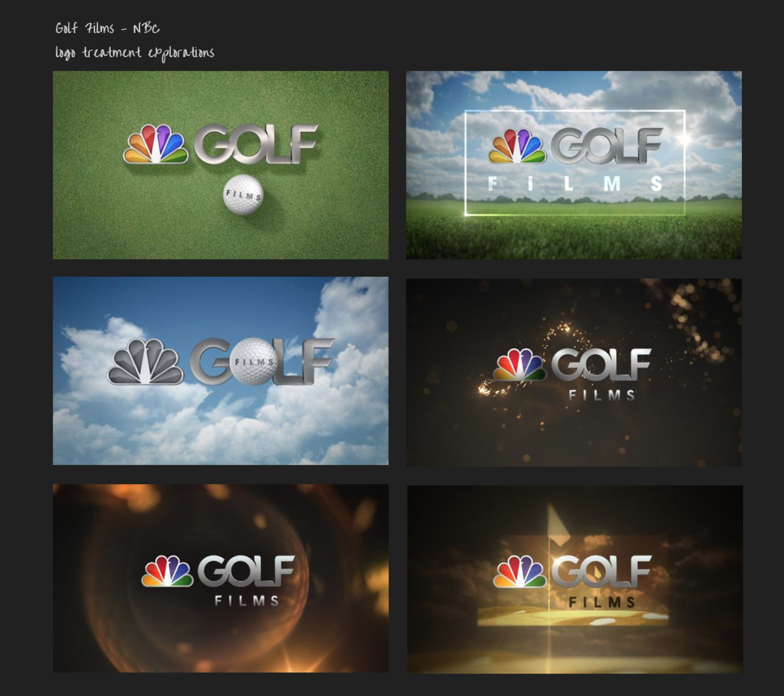Click FILMS text in the orange lens flare image

[x=247, y=600]
